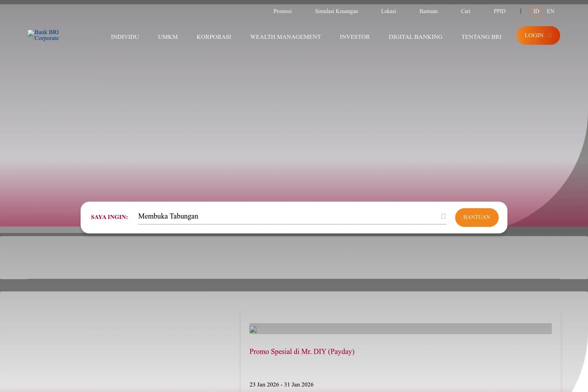Screen dimensions: 588x392
Task: Expand the DIGITAL BANKING menu
Action: click(x=415, y=37)
